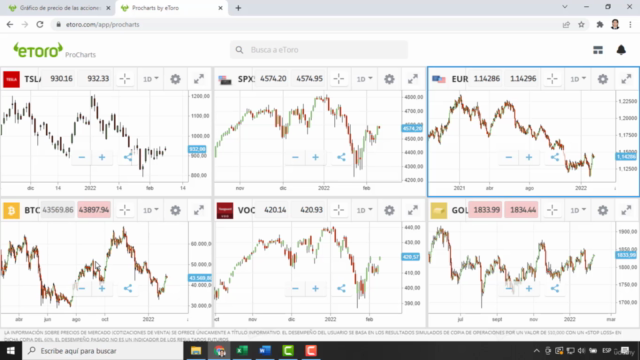
Task: Open settings gear on VOO chart
Action: (389, 210)
